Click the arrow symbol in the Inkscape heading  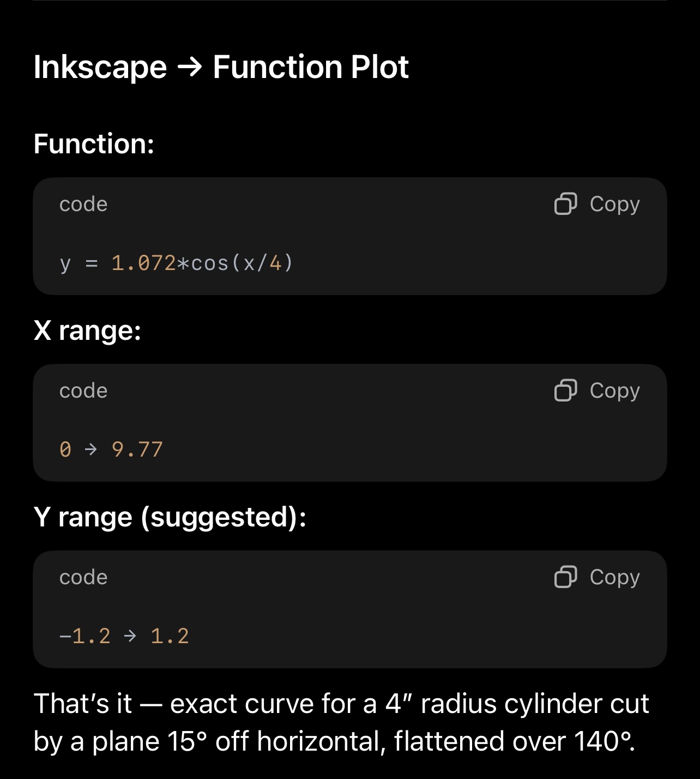(x=190, y=68)
